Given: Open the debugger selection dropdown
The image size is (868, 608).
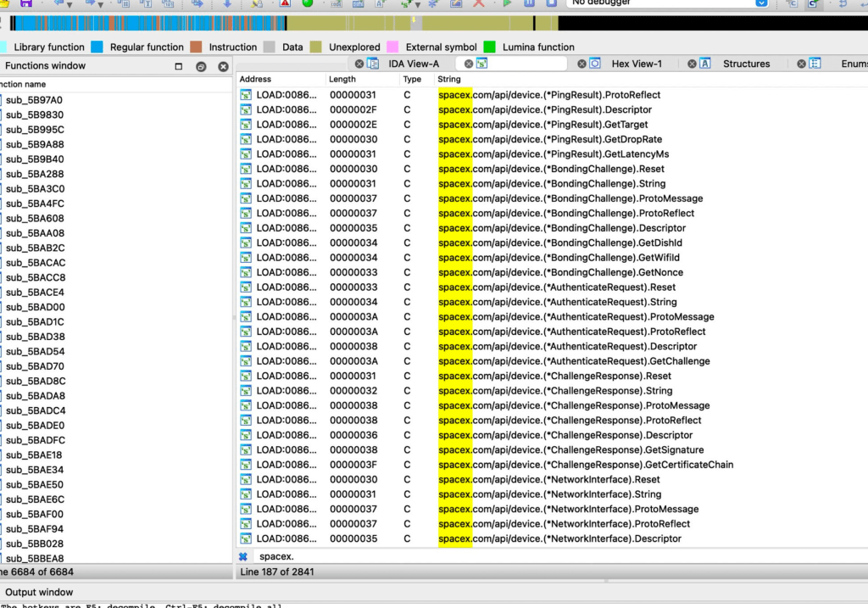Looking at the screenshot, I should click(x=760, y=3).
